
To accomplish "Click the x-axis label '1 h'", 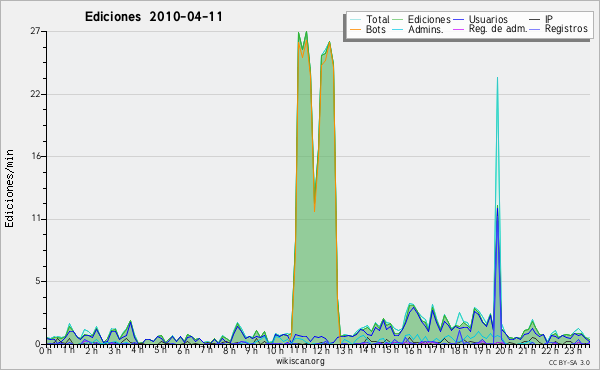I will click(69, 350).
